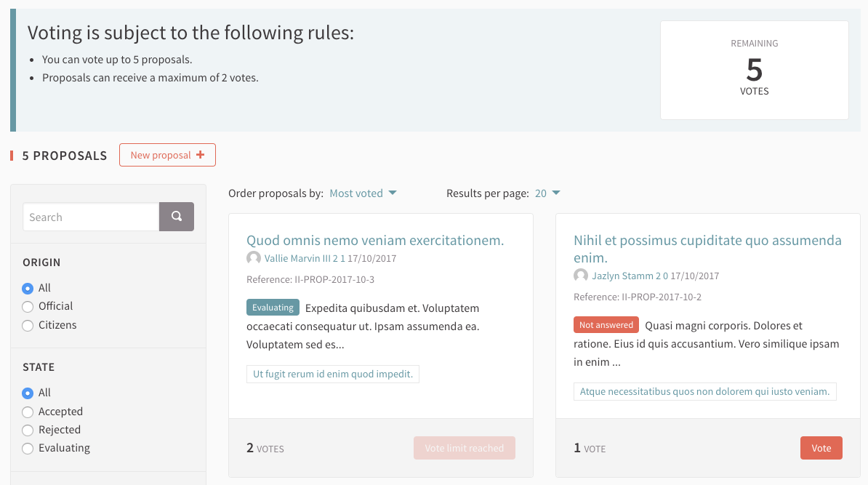Image resolution: width=868 pixels, height=485 pixels.
Task: Select the Official origin filter
Action: pyautogui.click(x=28, y=306)
